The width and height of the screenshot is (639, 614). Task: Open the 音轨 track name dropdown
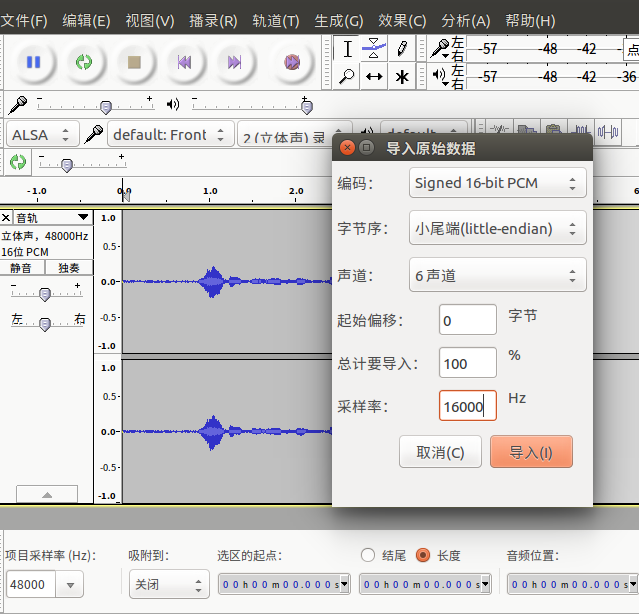pos(53,218)
